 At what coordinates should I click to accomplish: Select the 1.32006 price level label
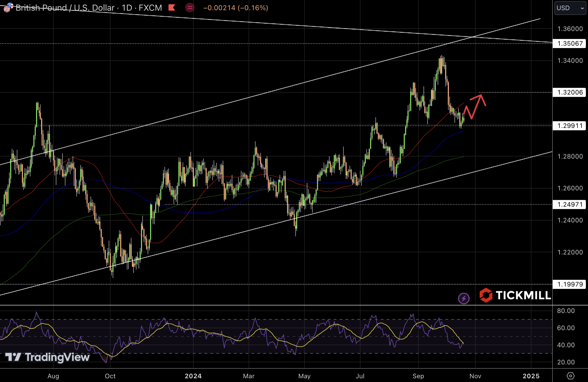(570, 92)
